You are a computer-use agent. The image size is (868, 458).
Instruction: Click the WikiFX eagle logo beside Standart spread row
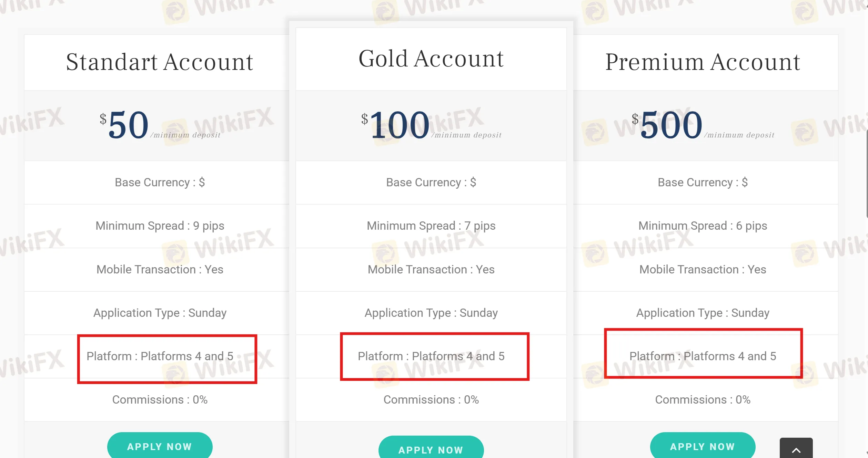tap(175, 252)
